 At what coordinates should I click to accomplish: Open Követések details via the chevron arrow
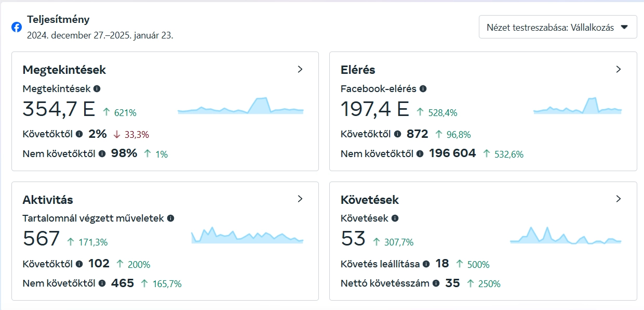(618, 199)
